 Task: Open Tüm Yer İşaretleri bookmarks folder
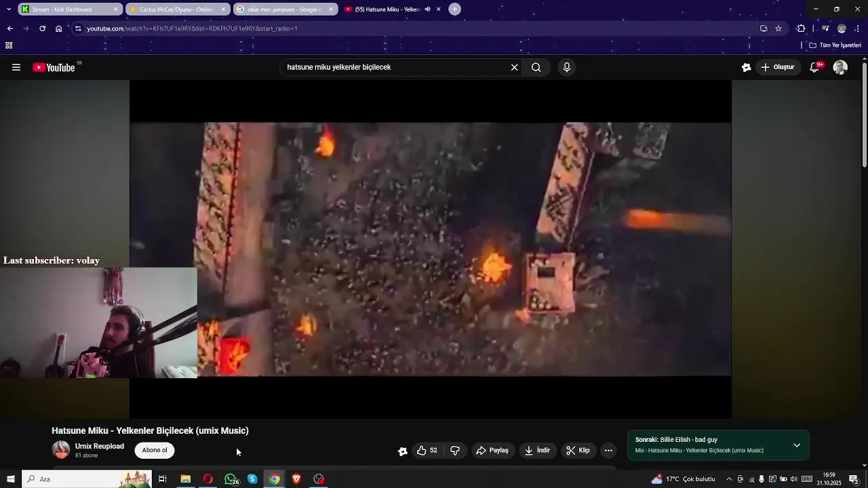coord(835,45)
